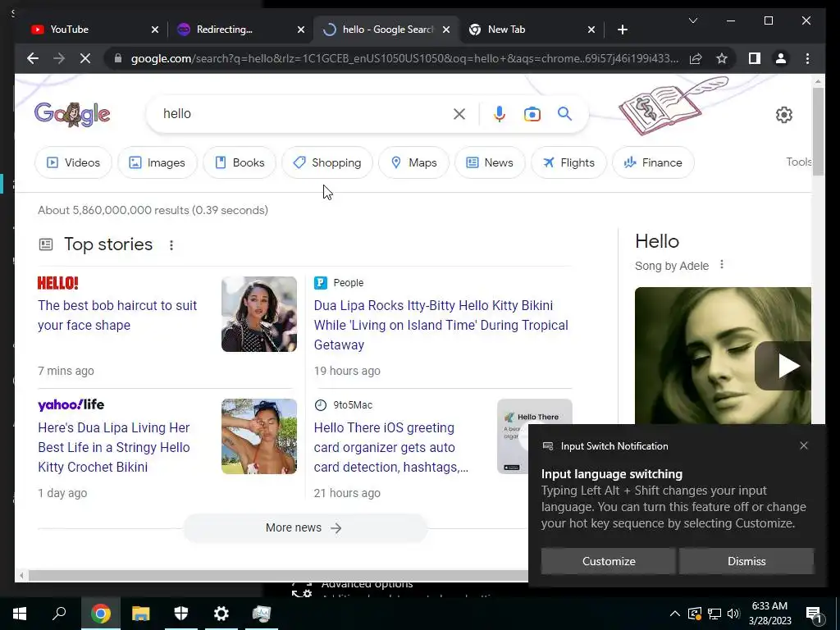Filter results by Maps
The width and height of the screenshot is (840, 630).
pyautogui.click(x=413, y=162)
